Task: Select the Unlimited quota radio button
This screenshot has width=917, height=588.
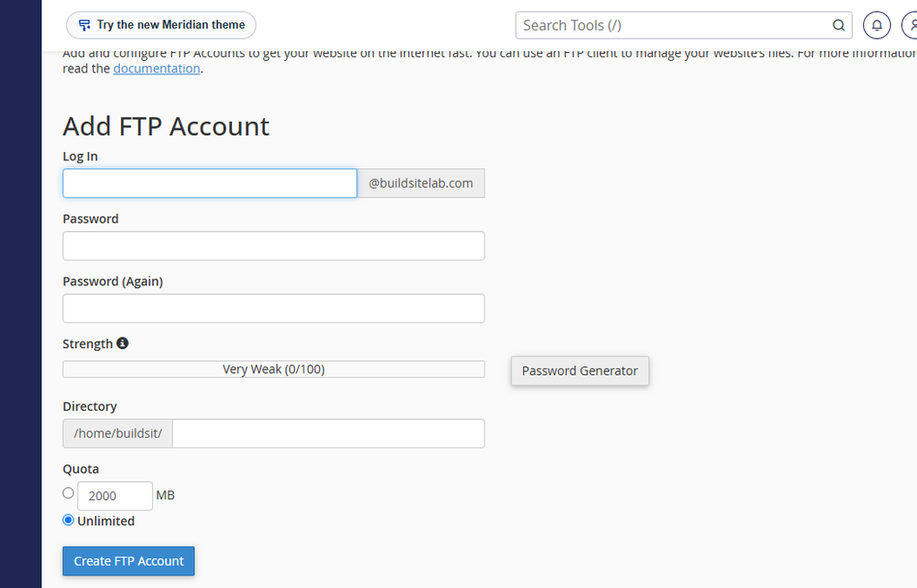Action: point(68,520)
